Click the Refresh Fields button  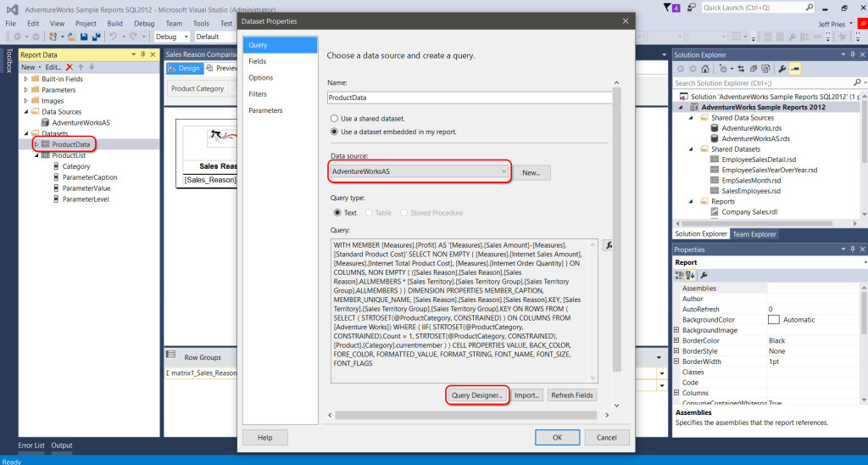[x=572, y=395]
